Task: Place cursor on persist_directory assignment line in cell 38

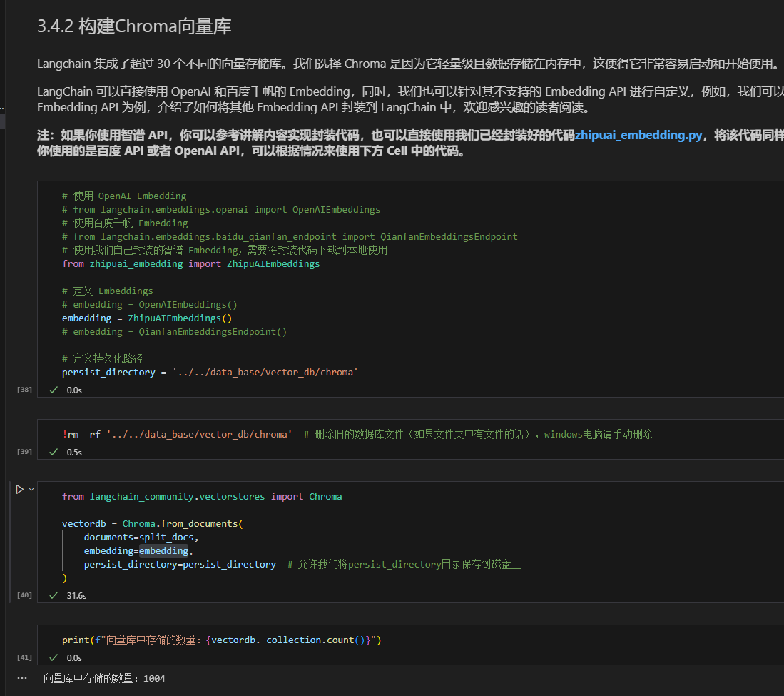Action: click(x=210, y=372)
